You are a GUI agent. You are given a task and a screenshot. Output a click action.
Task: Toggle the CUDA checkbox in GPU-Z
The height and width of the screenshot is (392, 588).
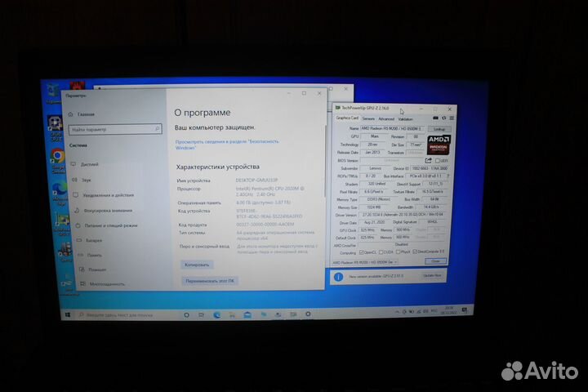381,252
